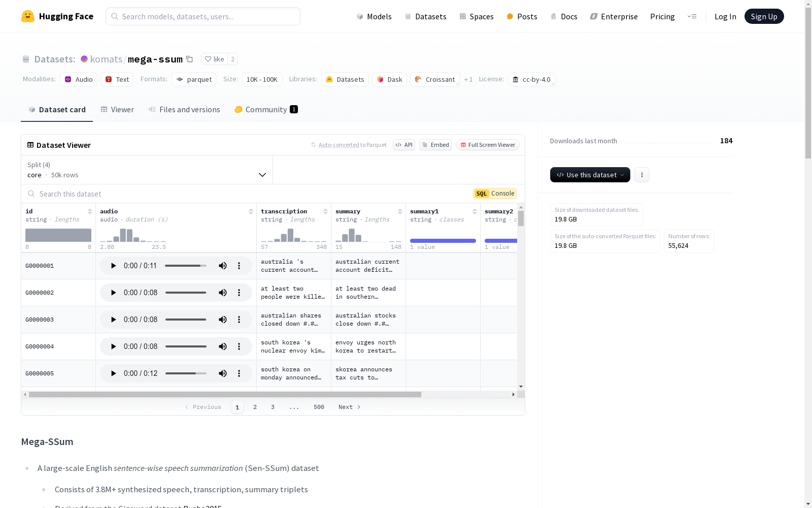Image resolution: width=812 pixels, height=508 pixels.
Task: Copy the dataset name mega-ssum
Action: [x=189, y=59]
